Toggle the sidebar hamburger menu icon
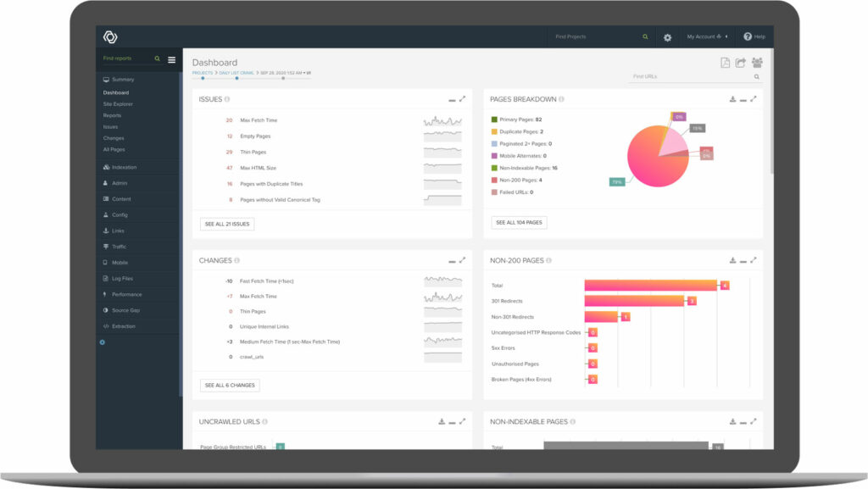This screenshot has width=868, height=489. point(171,59)
